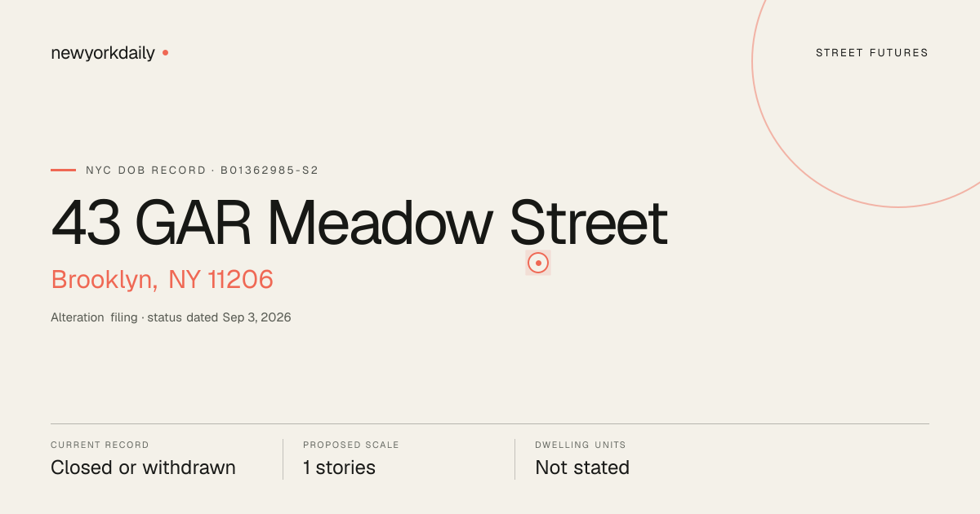Select the 43 GAR Meadow Street headline
980x514 pixels.
pos(359,222)
